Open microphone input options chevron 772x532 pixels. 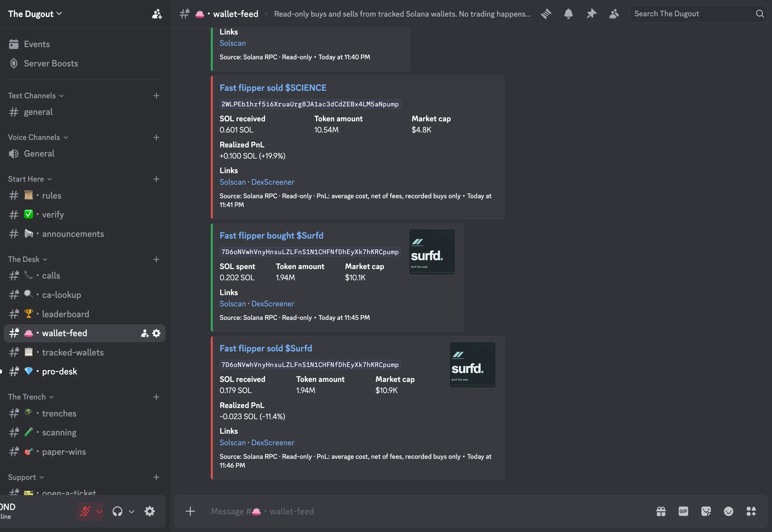(99, 512)
